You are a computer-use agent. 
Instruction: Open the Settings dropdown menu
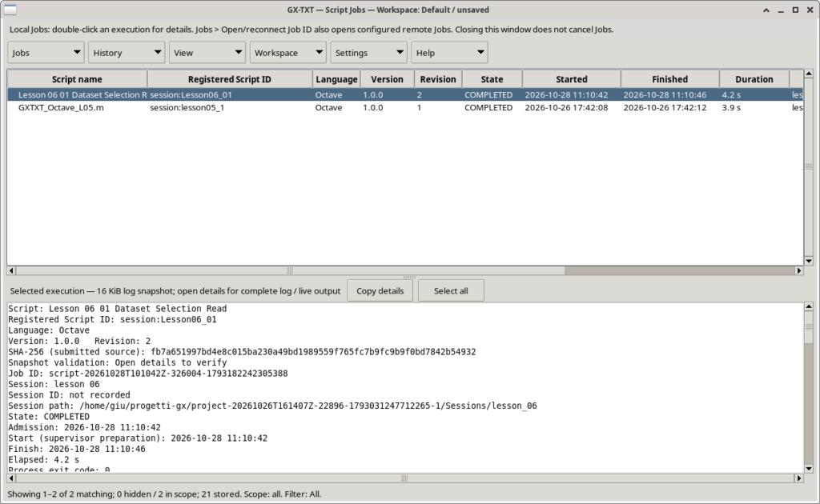[368, 53]
